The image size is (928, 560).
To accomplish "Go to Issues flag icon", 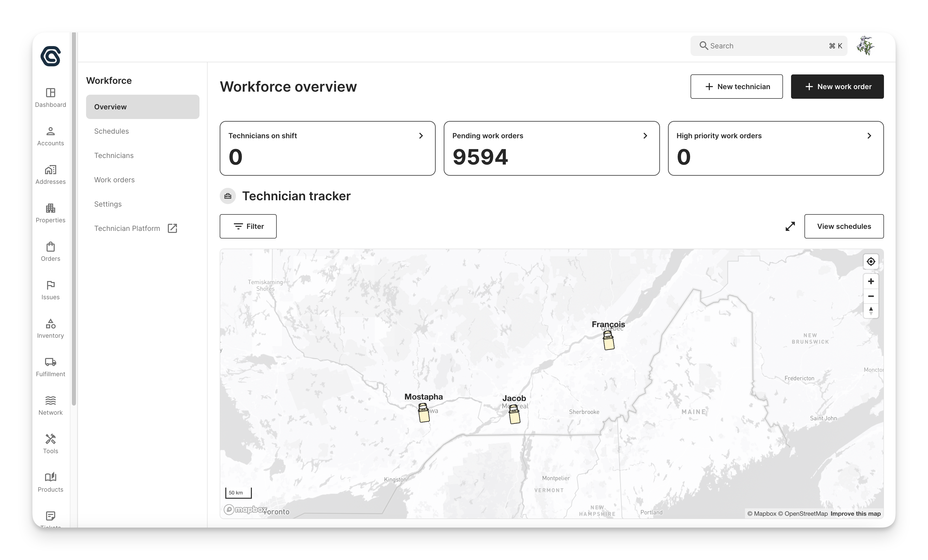I will [50, 285].
